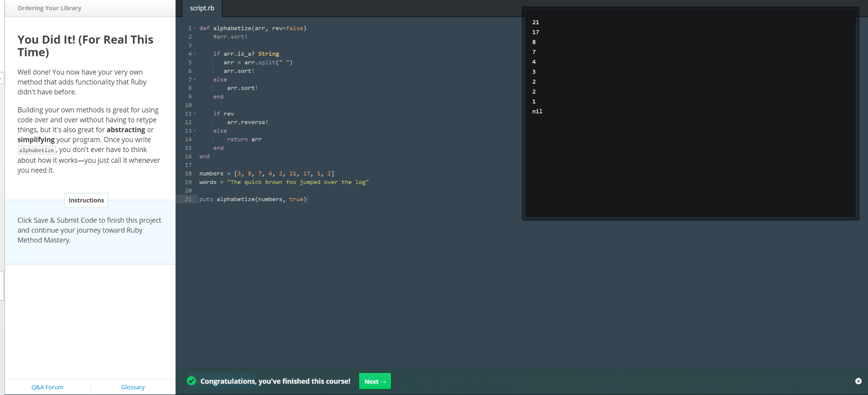Click the green checkmark success icon
Screen dimensions: 868x395
[x=192, y=381]
